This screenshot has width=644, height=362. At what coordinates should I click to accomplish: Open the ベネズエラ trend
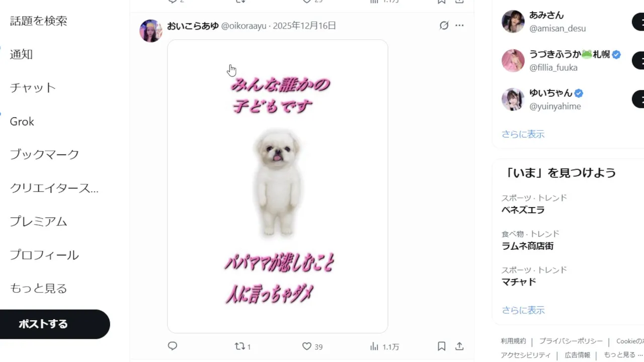[x=523, y=210]
